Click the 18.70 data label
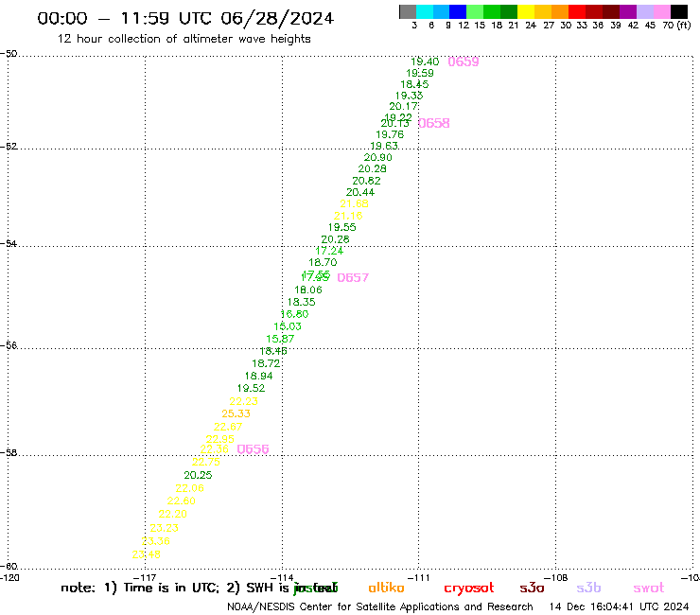 point(323,262)
